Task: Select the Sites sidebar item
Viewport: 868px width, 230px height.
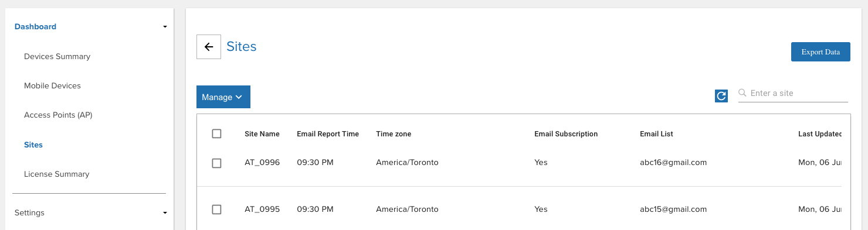Action: tap(33, 145)
